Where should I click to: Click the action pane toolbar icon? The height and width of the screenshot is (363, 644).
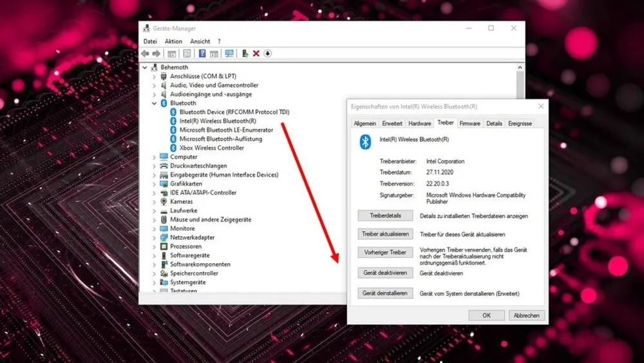click(x=214, y=54)
